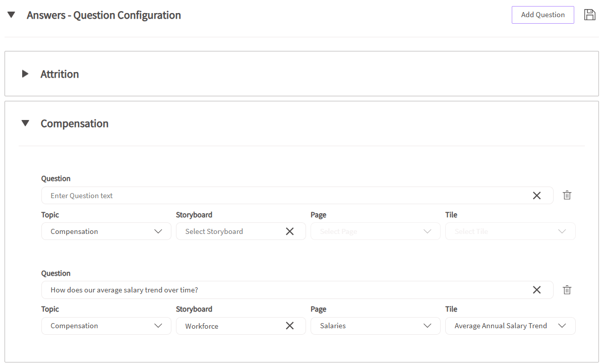
Task: Click the Add Question button
Action: pos(542,15)
